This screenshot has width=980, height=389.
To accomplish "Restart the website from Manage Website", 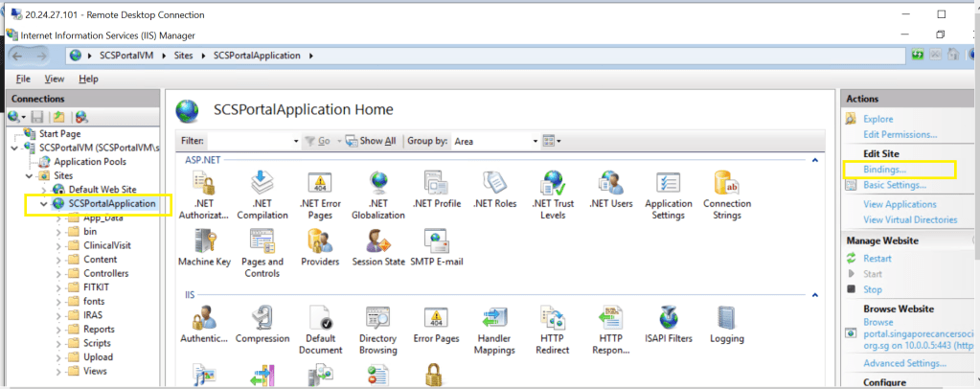I will point(877,259).
